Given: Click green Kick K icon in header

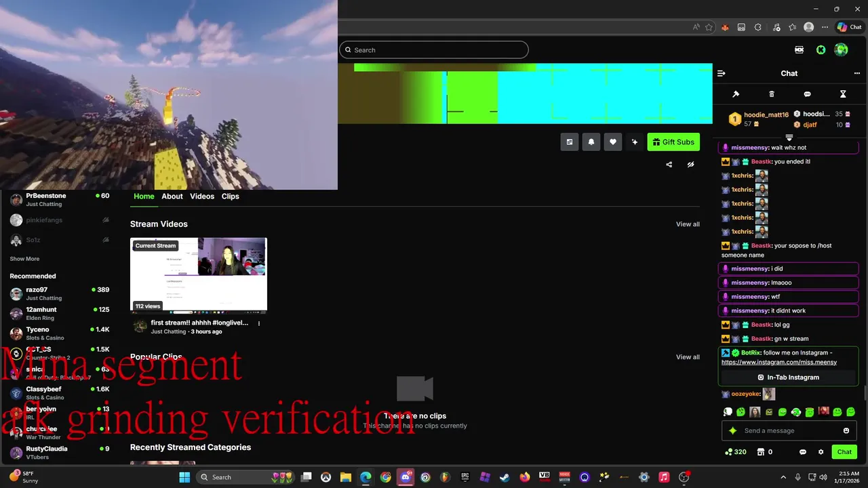Looking at the screenshot, I should [821, 49].
